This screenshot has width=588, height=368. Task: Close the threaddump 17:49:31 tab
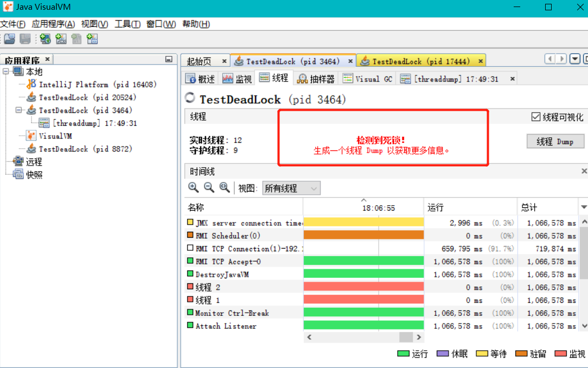pos(512,79)
